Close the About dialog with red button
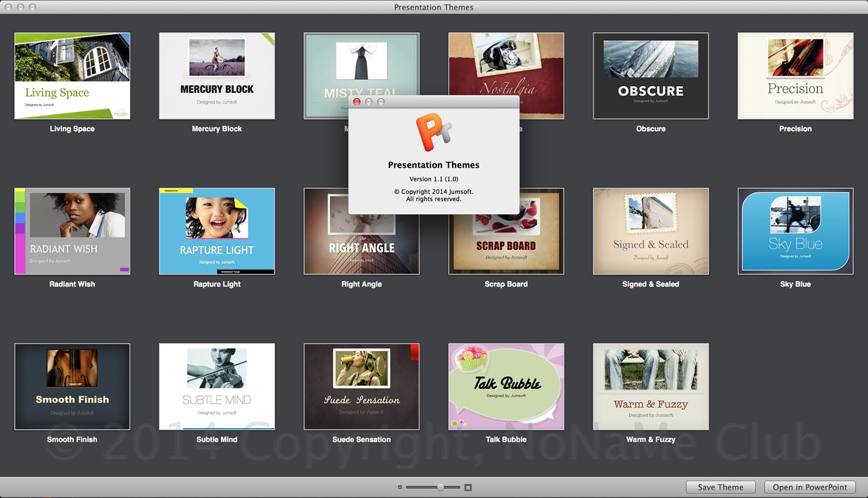 point(356,102)
